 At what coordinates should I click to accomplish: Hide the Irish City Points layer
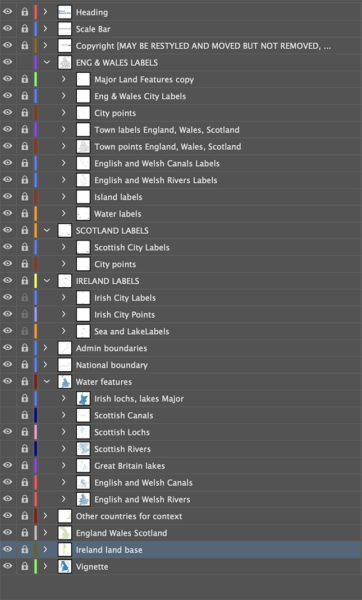(8, 315)
